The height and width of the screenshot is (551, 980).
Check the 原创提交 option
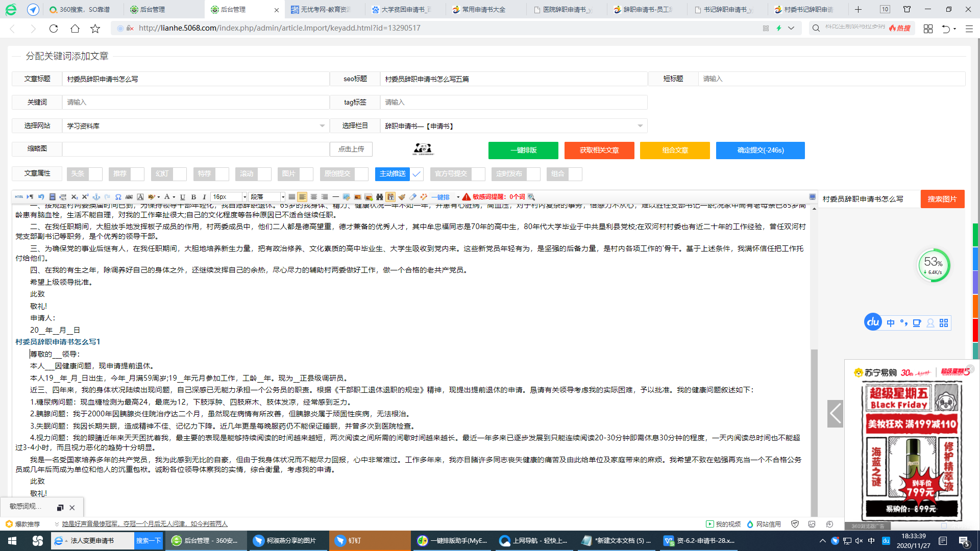coord(360,174)
